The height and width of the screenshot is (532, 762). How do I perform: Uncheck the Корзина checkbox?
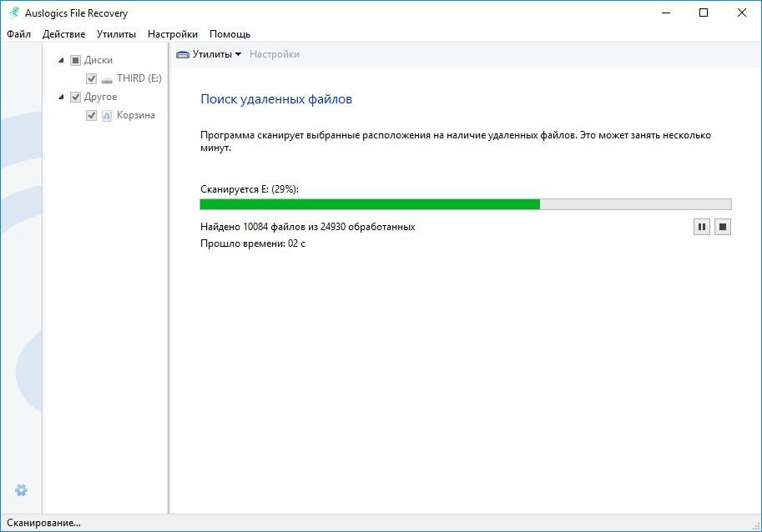[91, 116]
